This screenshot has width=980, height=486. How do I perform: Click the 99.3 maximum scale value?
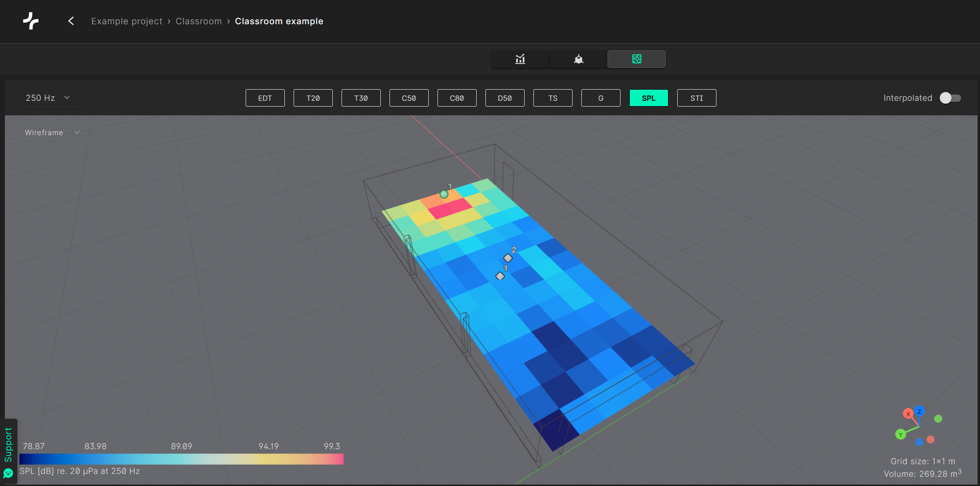coord(332,446)
